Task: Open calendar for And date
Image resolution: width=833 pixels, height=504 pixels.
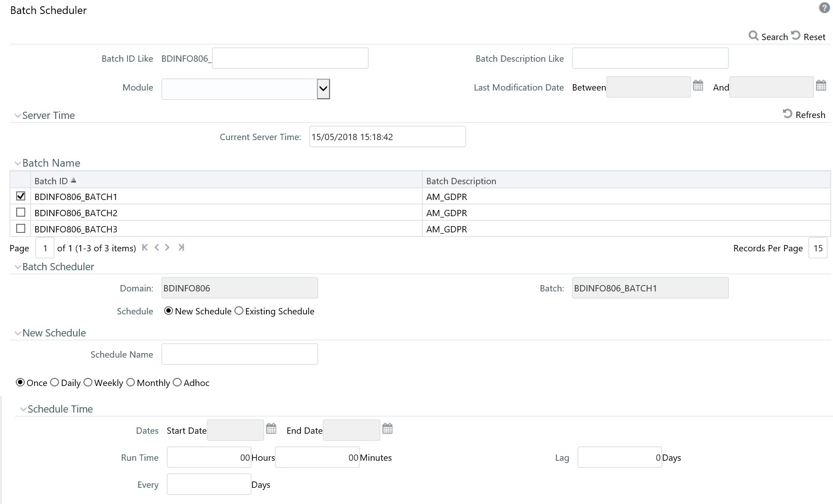Action: tap(821, 85)
